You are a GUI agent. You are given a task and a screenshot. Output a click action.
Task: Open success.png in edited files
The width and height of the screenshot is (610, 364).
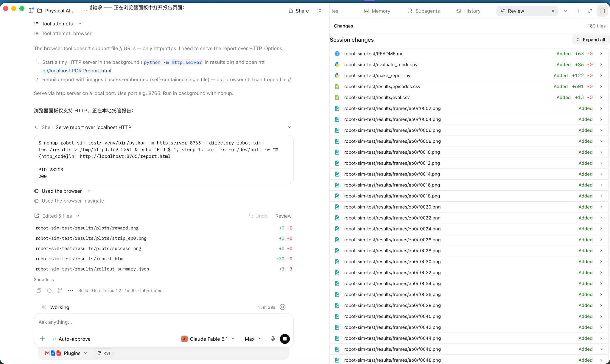[88, 248]
